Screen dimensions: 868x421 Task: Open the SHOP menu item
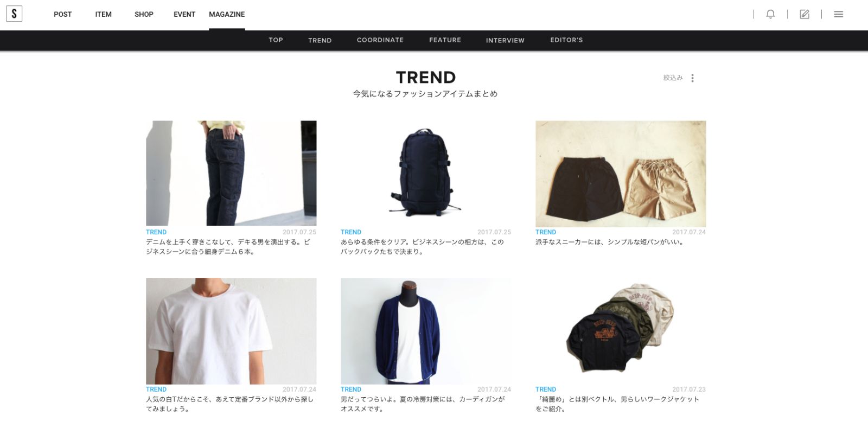click(144, 14)
